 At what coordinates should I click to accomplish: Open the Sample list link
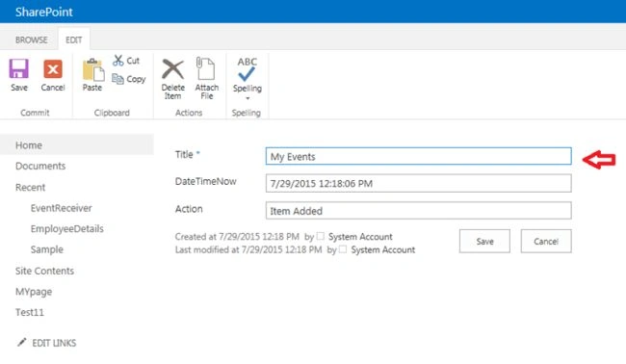click(x=47, y=249)
